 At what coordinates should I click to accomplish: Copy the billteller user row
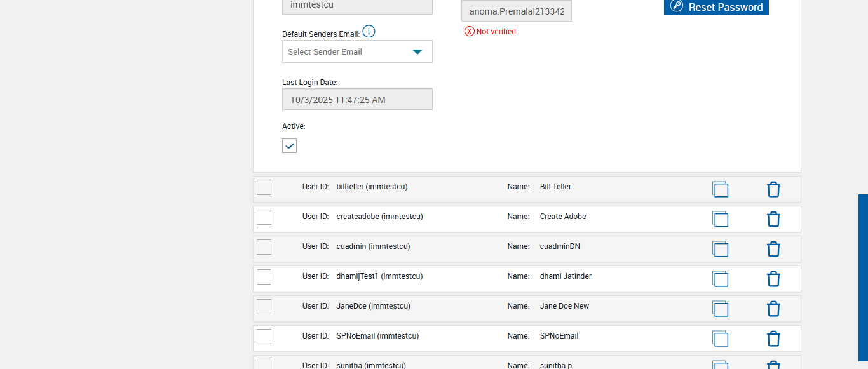coord(720,189)
